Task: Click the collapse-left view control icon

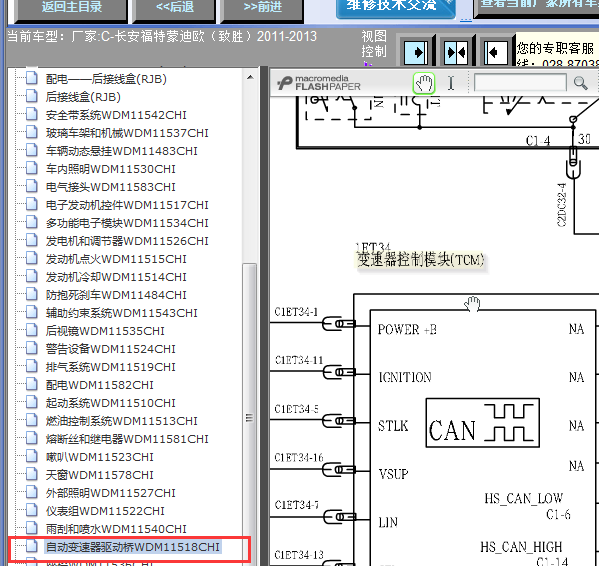Action: tap(495, 52)
